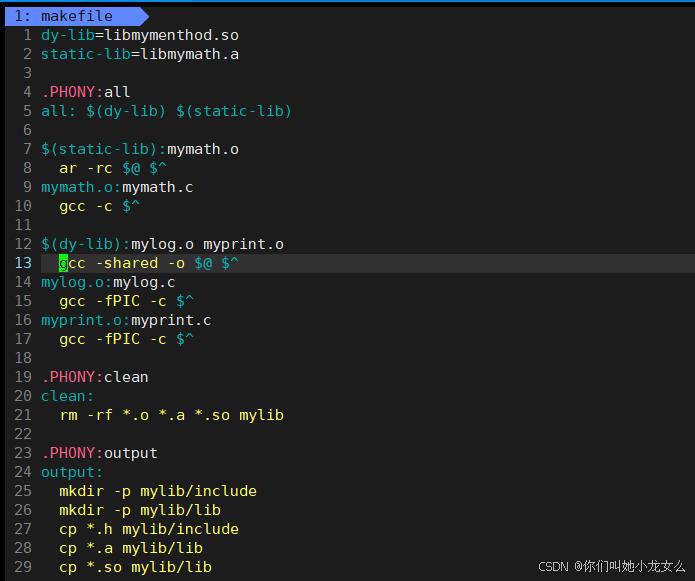Click '.PHONY:output' on line 23
Screen dimensions: 695x581
coord(99,453)
